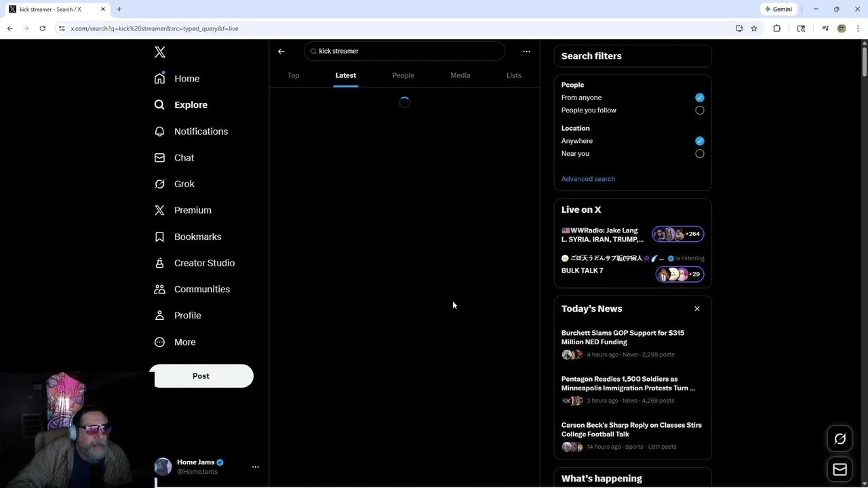The image size is (868, 488).
Task: Open Burchett Slams GOP Support news story
Action: pos(623,338)
